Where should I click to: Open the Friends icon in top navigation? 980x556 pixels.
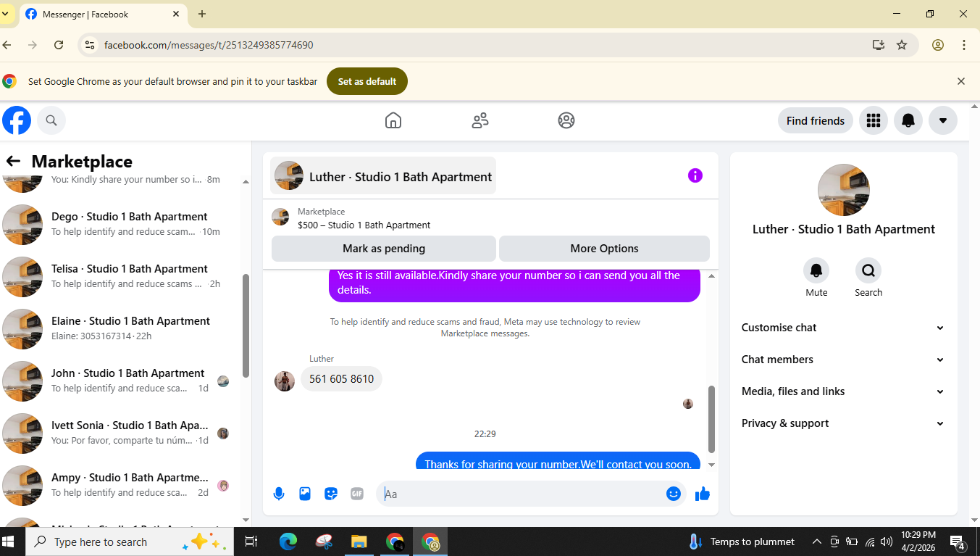pos(480,120)
